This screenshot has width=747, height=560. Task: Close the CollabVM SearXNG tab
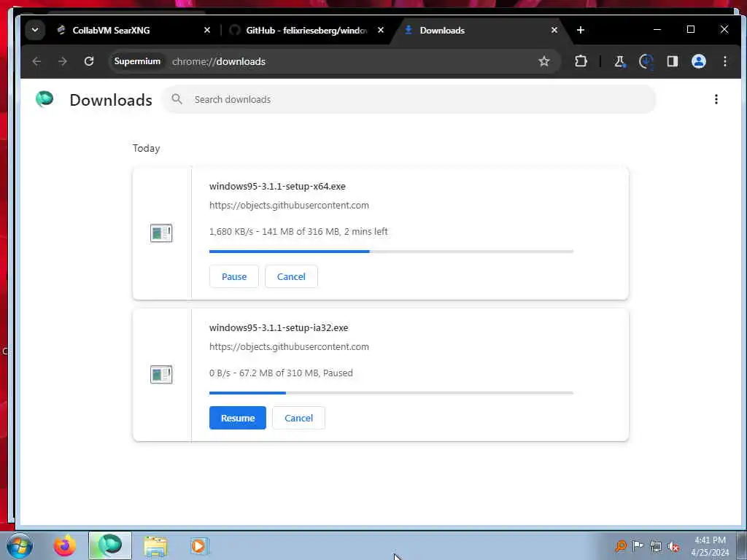click(206, 30)
